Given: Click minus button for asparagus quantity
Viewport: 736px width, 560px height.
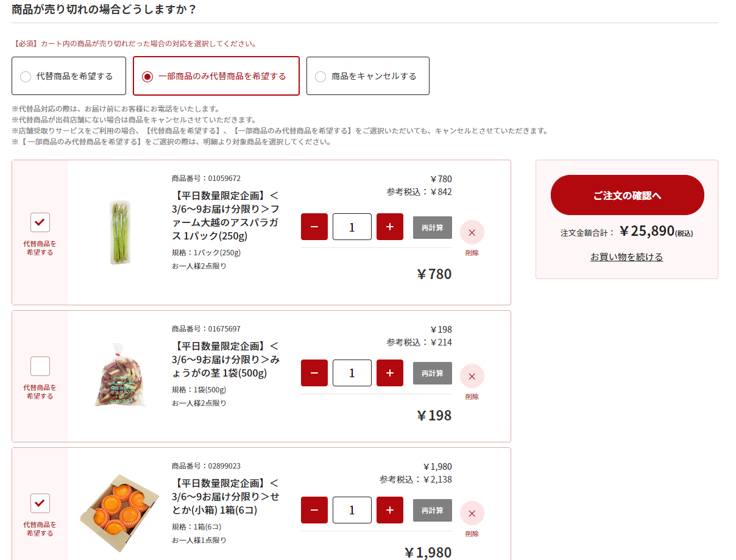Looking at the screenshot, I should click(x=314, y=227).
